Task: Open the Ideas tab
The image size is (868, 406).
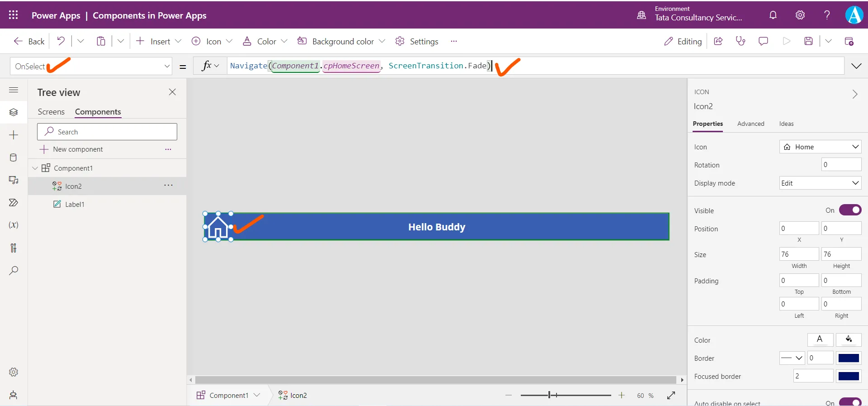Action: (786, 124)
